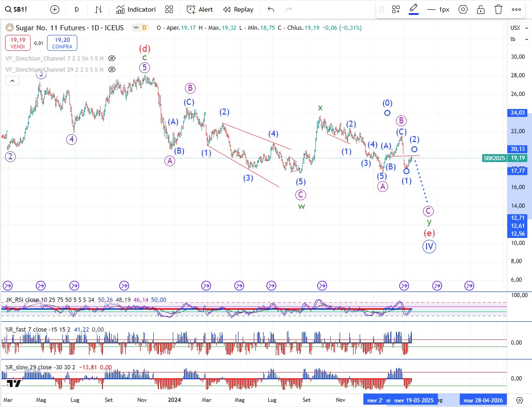This screenshot has width=532, height=407.
Task: Click the 24,03 price axis label
Action: (x=518, y=113)
